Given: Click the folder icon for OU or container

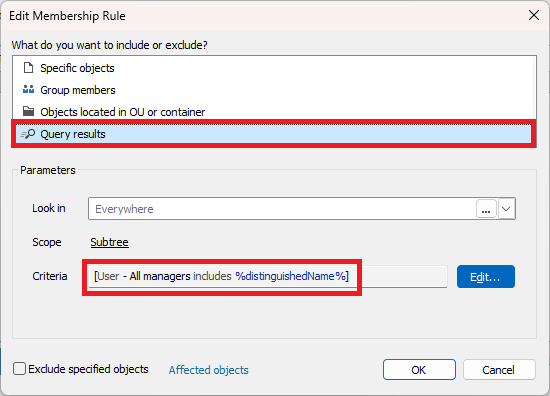Looking at the screenshot, I should (28, 112).
